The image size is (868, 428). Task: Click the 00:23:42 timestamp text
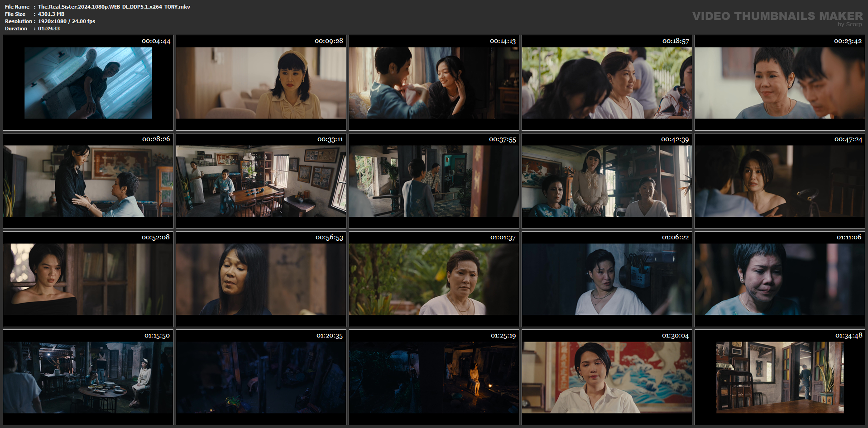[x=848, y=41]
